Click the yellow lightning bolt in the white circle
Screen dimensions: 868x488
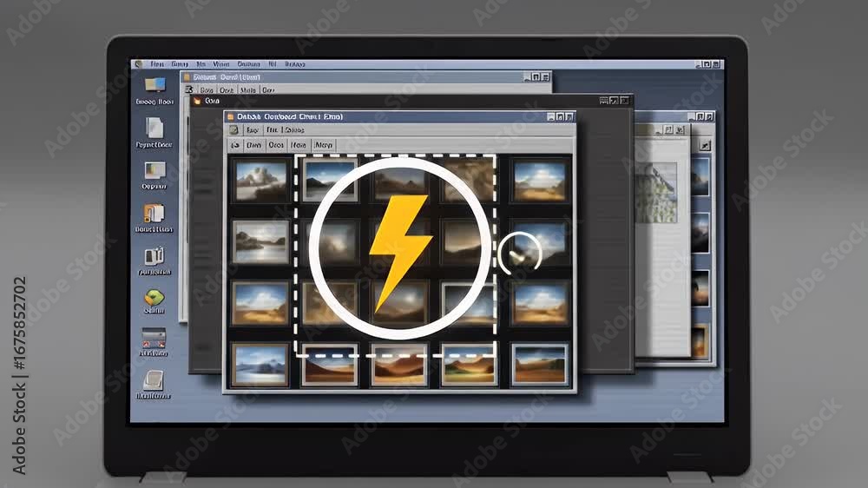pyautogui.click(x=399, y=253)
